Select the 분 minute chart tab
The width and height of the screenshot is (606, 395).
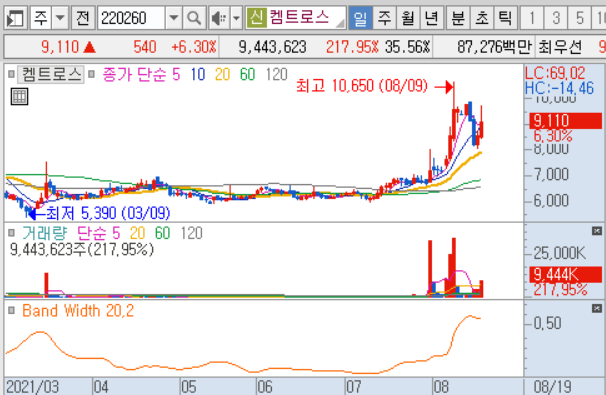tap(458, 18)
